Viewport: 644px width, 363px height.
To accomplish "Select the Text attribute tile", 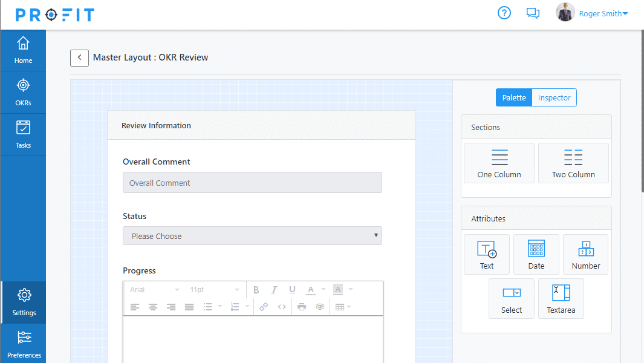I will point(487,255).
